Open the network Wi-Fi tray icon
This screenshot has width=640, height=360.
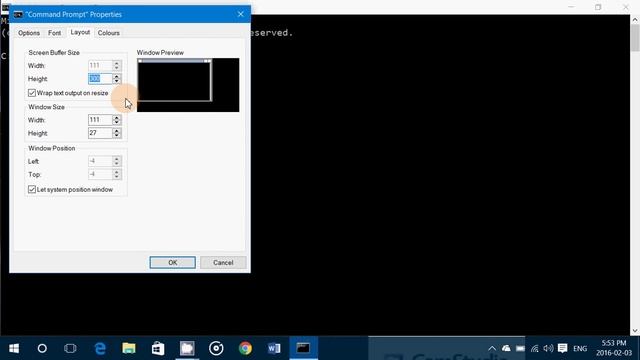pyautogui.click(x=535, y=349)
